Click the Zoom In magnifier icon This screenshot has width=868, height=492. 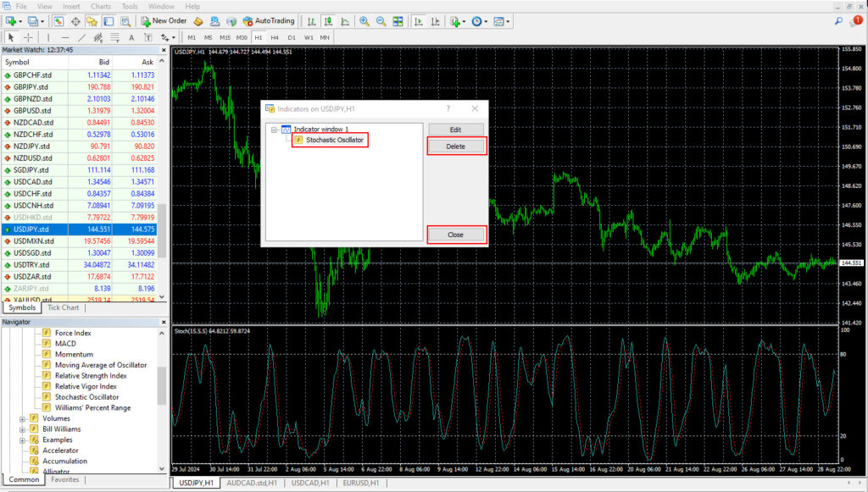(364, 21)
